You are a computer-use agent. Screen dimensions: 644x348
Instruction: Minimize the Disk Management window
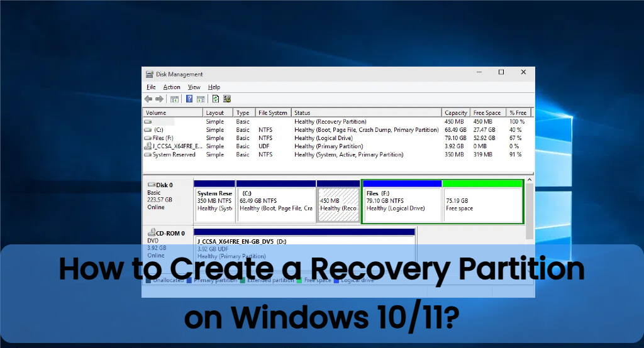tap(479, 72)
